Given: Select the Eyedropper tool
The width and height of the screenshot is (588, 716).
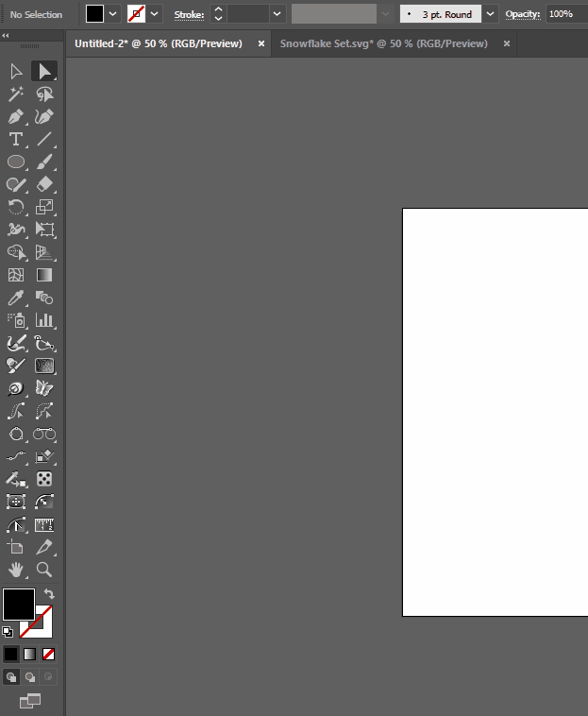Looking at the screenshot, I should [16, 298].
